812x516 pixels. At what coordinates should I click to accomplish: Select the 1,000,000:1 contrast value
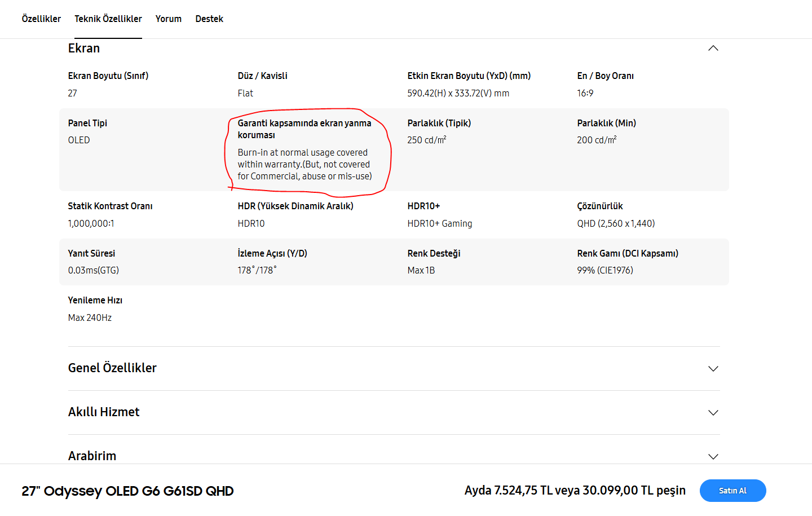[x=91, y=223]
